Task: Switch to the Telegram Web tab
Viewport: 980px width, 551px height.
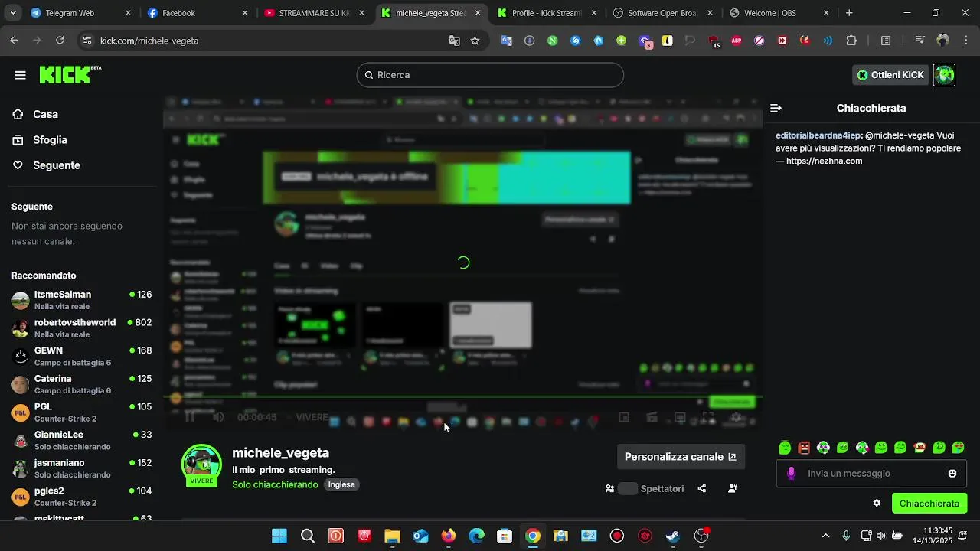Action: point(80,13)
